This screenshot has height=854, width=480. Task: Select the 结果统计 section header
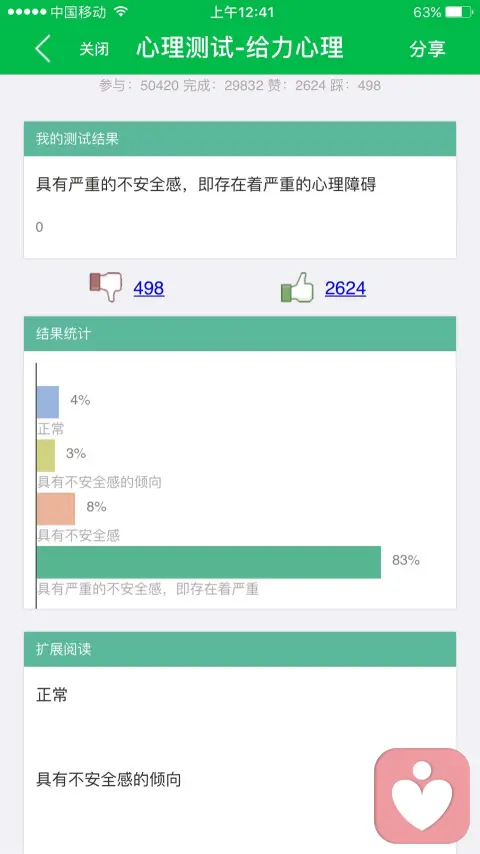[x=240, y=333]
